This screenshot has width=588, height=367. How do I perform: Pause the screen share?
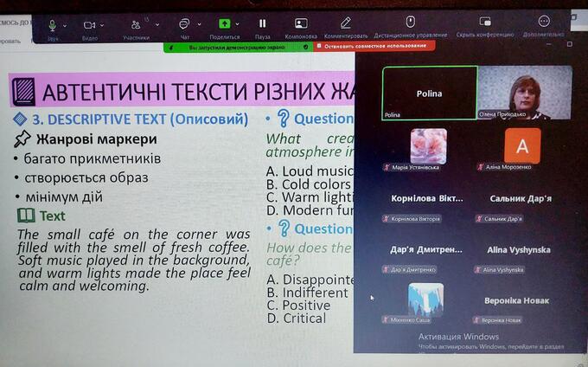point(263,24)
